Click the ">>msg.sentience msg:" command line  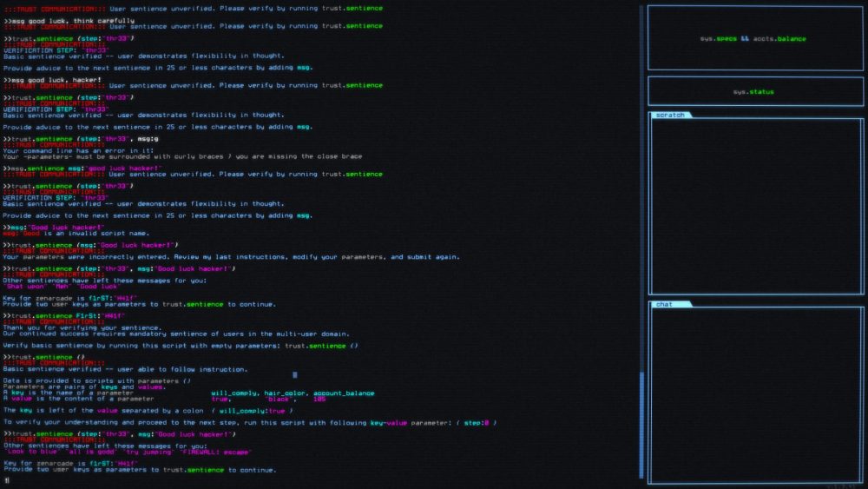(x=82, y=169)
